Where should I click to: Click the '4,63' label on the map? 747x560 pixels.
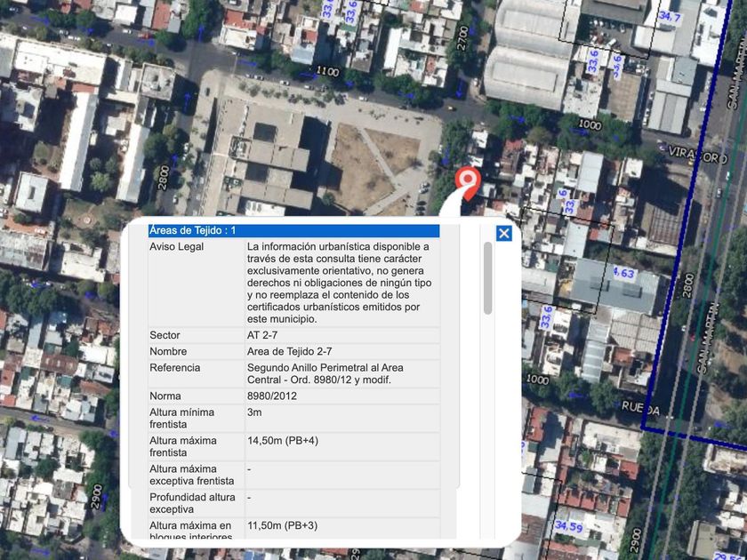624,274
